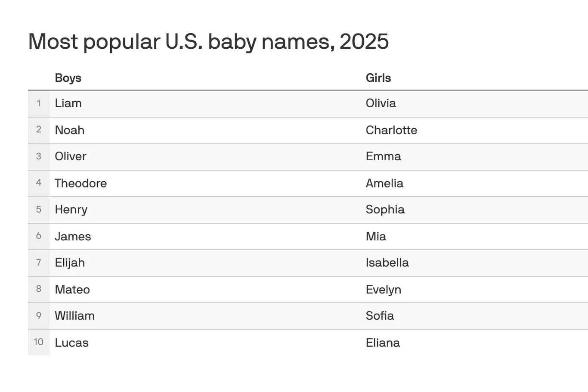Click the boys name Mateo
588x392 pixels.
pyautogui.click(x=72, y=289)
